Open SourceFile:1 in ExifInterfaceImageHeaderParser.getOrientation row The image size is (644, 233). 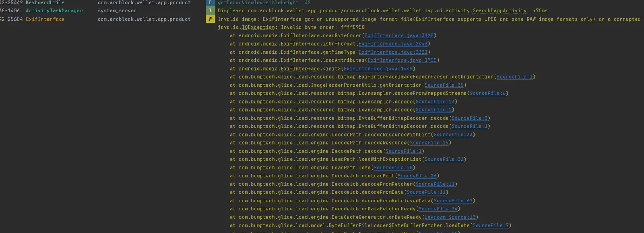tap(514, 77)
